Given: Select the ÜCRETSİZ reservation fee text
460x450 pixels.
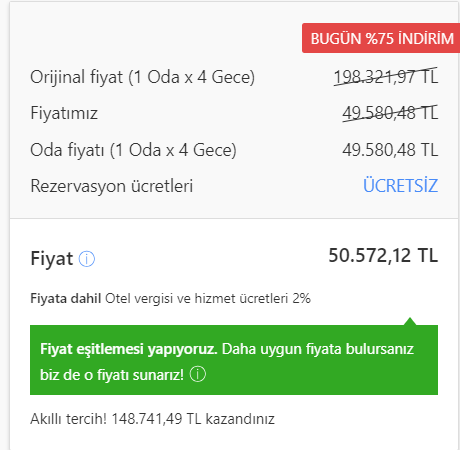Looking at the screenshot, I should [x=400, y=186].
